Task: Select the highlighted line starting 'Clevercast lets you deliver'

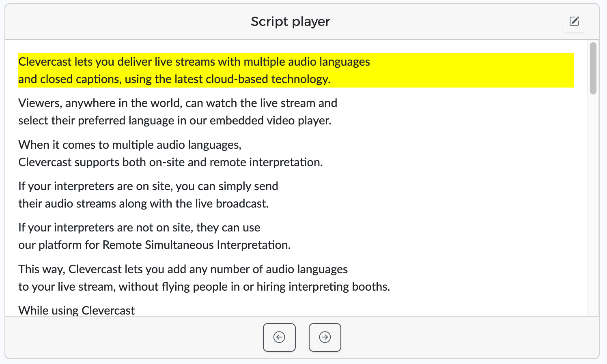Action: click(x=296, y=70)
